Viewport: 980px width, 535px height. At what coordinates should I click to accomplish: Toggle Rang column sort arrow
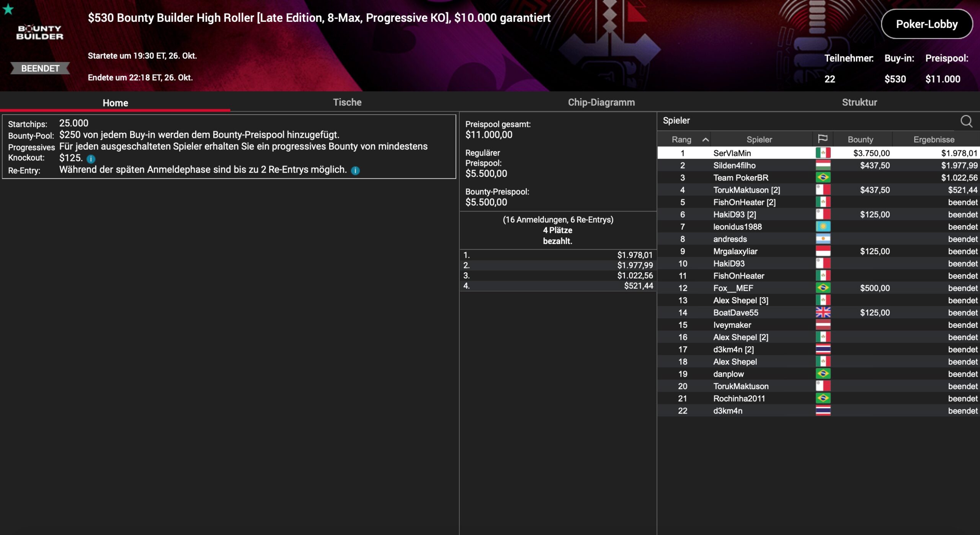click(x=705, y=140)
